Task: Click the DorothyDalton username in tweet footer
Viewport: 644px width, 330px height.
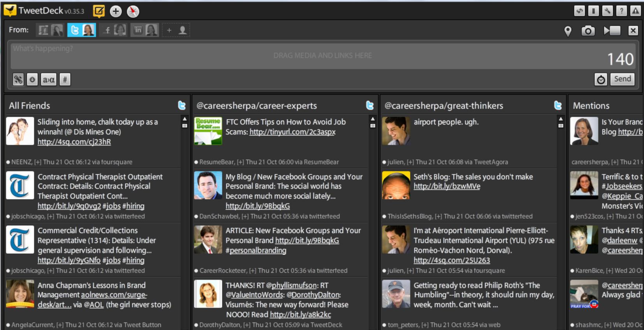Action: click(220, 325)
